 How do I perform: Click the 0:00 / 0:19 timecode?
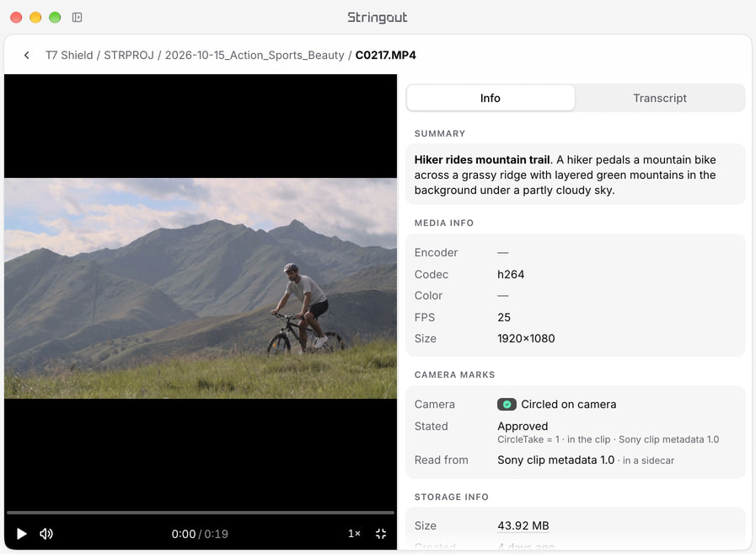click(x=200, y=534)
